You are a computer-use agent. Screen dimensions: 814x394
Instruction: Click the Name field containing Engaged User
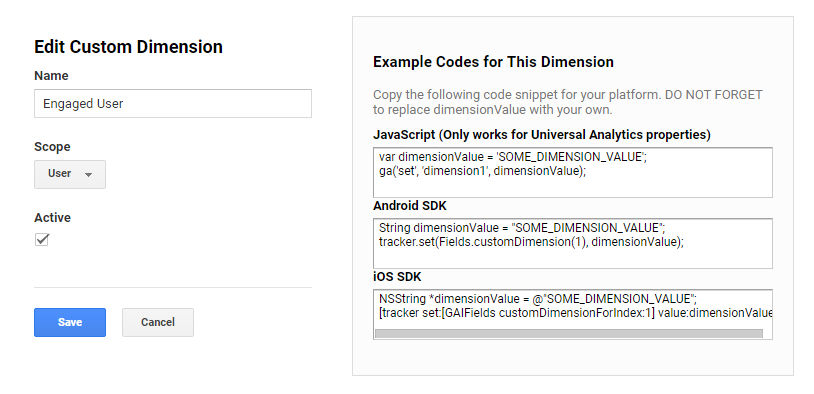click(173, 103)
